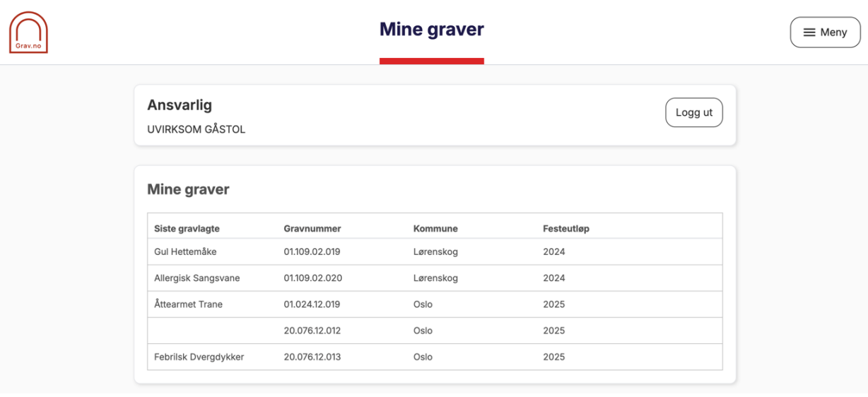The height and width of the screenshot is (397, 868).
Task: Click grave number 01.109.02.019
Action: (312, 252)
